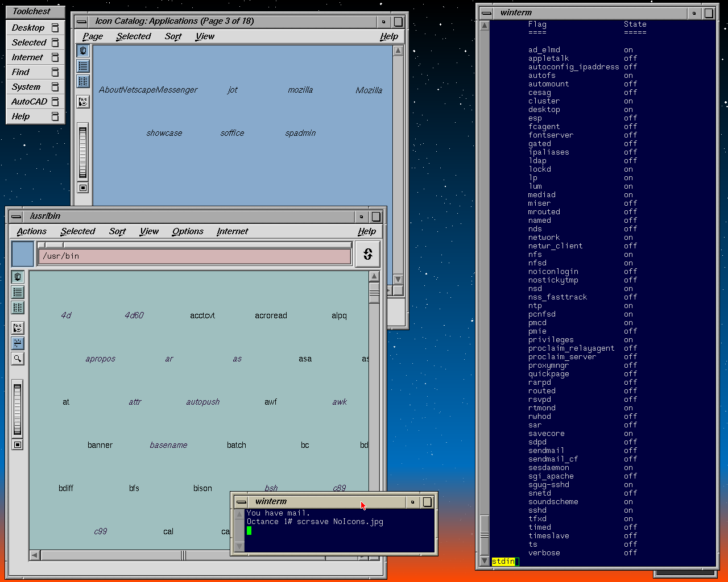
Task: Click the recycle history button beside the path field
Action: point(367,254)
